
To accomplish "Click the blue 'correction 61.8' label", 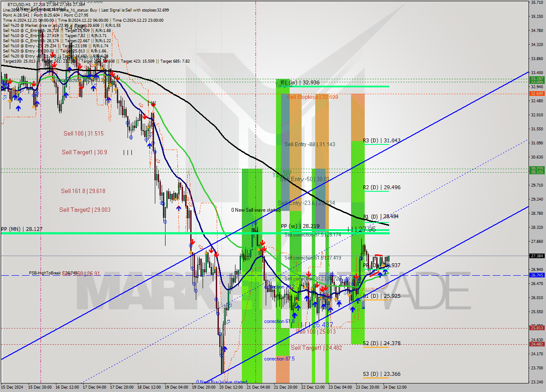I will point(279,321).
